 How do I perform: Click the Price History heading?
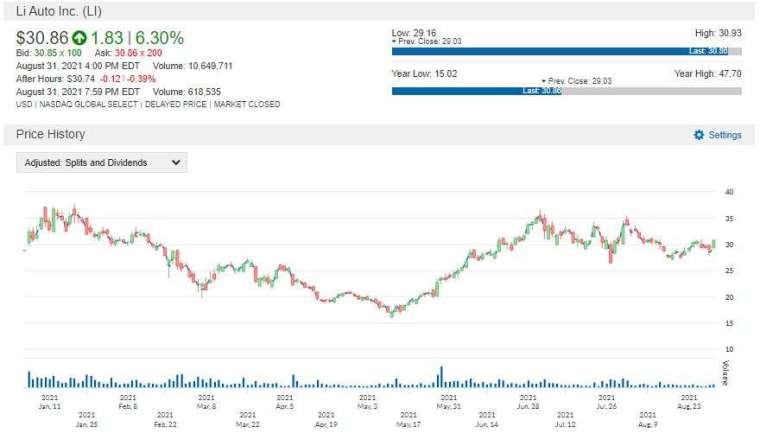[x=50, y=134]
